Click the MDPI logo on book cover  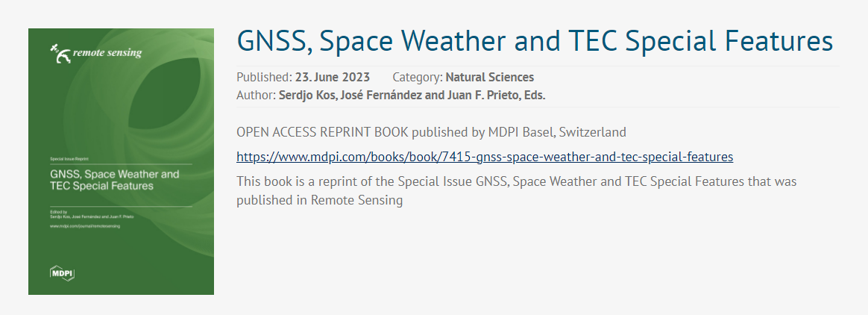[x=62, y=273]
